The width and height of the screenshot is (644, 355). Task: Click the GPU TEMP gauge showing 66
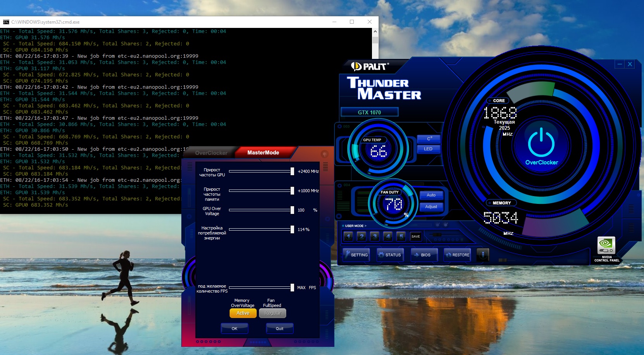[378, 149]
